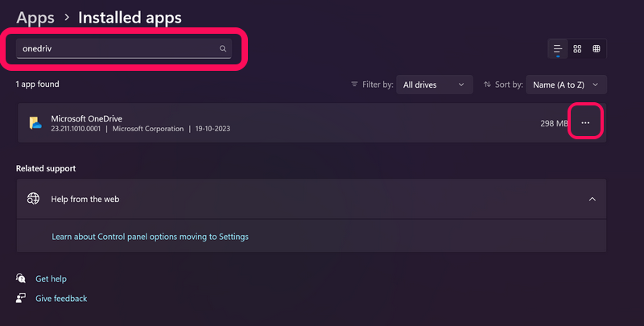This screenshot has height=326, width=644.
Task: Click the filter icon next to Filter by
Action: coord(355,85)
